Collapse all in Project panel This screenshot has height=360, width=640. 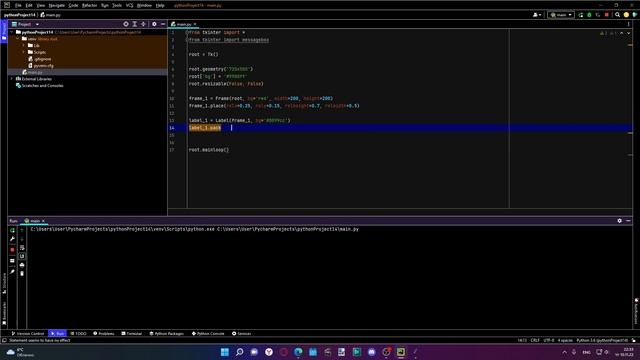pyautogui.click(x=143, y=24)
